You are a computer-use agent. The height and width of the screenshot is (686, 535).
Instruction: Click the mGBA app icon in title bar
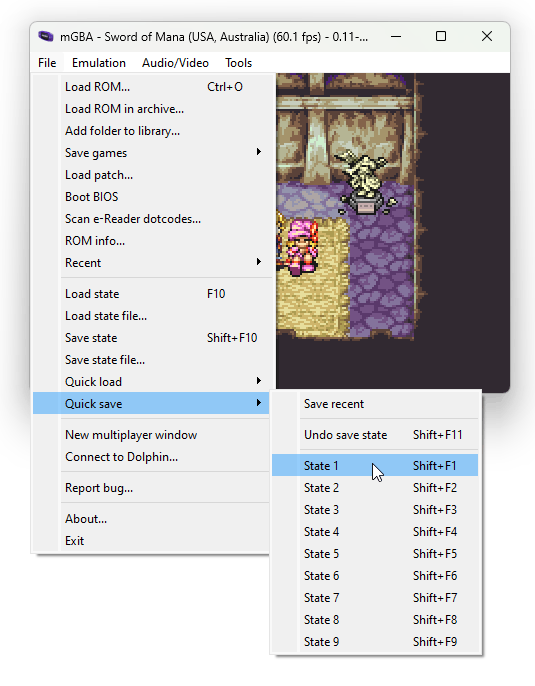tap(45, 36)
